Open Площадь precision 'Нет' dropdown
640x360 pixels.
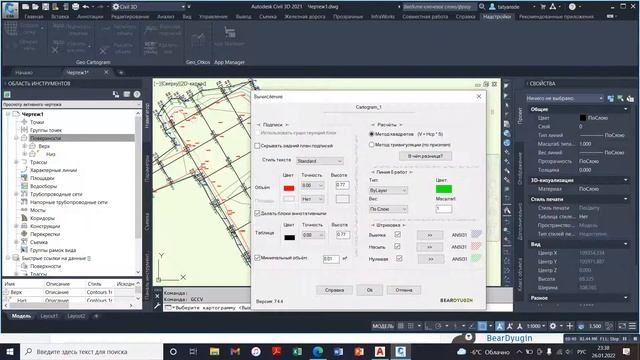click(x=313, y=199)
